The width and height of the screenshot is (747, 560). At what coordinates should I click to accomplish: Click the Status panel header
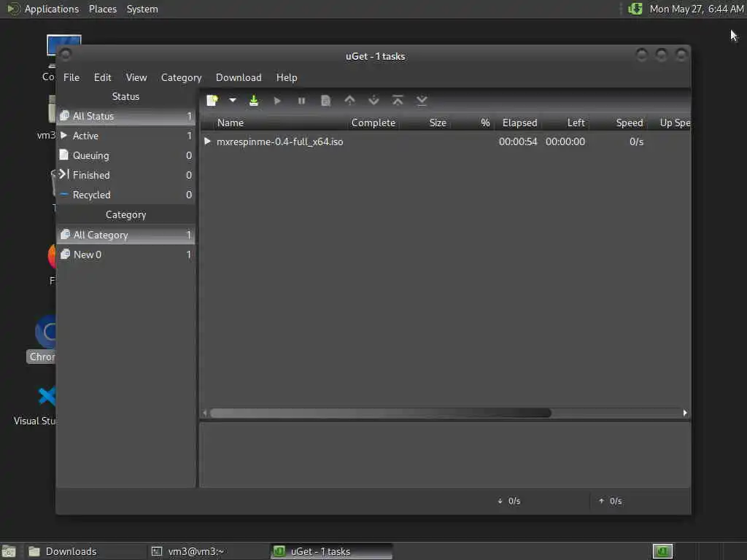click(x=125, y=96)
